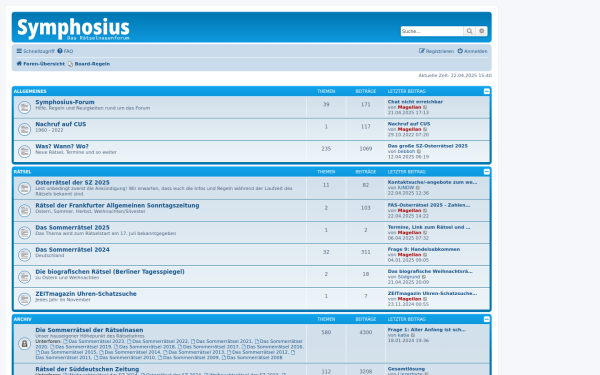Collapse the Rätsel category

[486, 171]
